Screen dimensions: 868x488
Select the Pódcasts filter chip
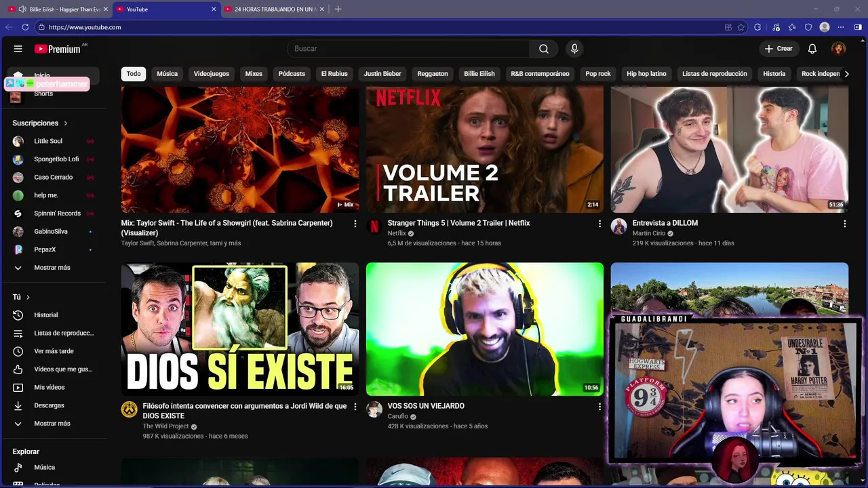click(x=292, y=74)
